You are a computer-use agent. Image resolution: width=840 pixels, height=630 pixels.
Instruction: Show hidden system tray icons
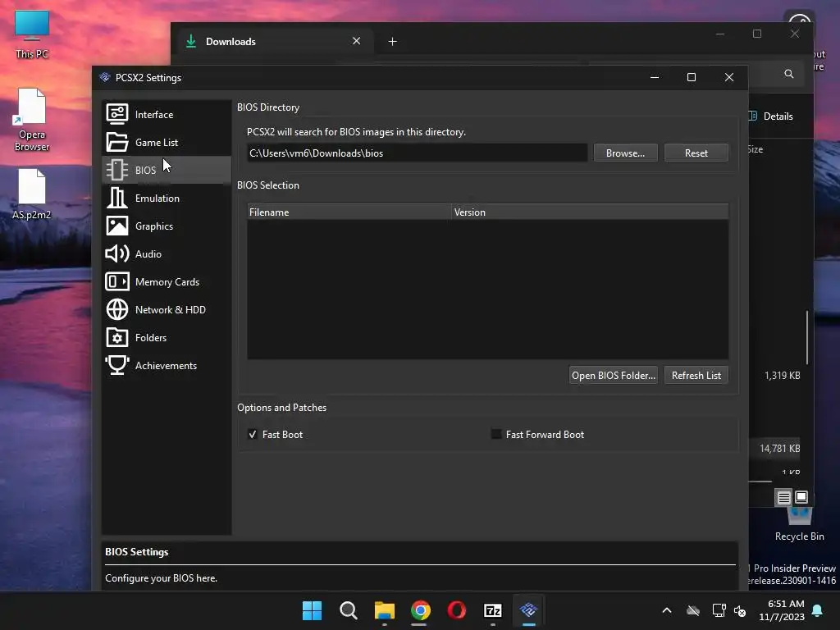point(667,610)
